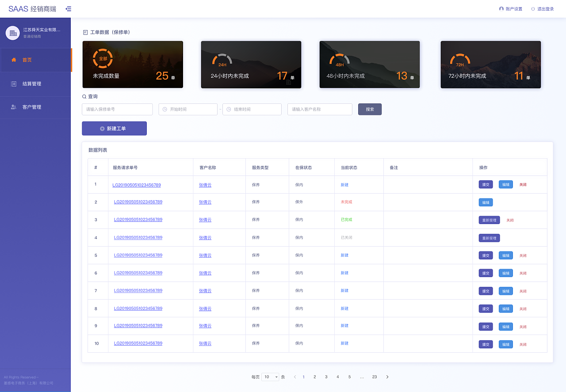Image resolution: width=566 pixels, height=392 pixels.
Task: Click the home icon in the sidebar
Action: pyautogui.click(x=14, y=60)
